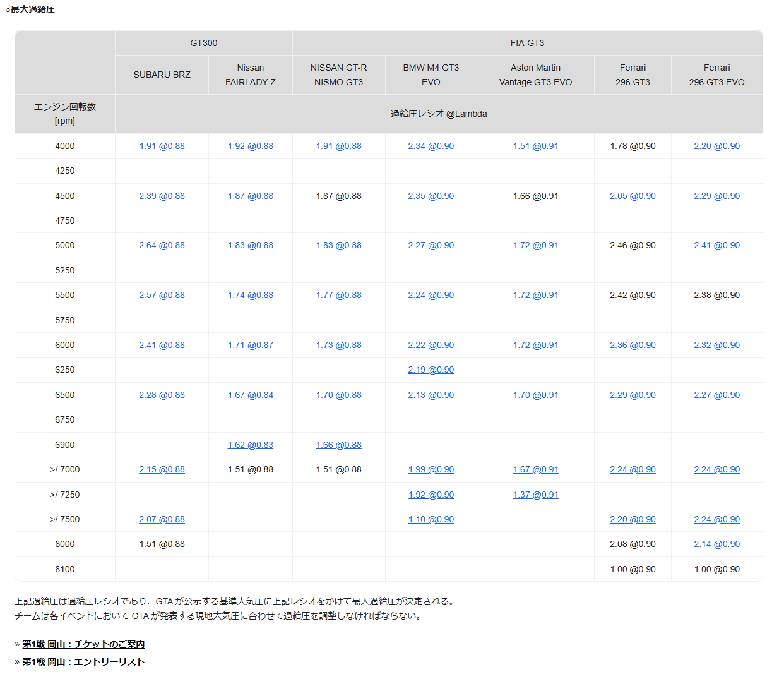Viewport: 784px width, 679px height.
Task: Select the 1.78 @0.90 Ferrari 296 GT3 cell
Action: point(633,146)
